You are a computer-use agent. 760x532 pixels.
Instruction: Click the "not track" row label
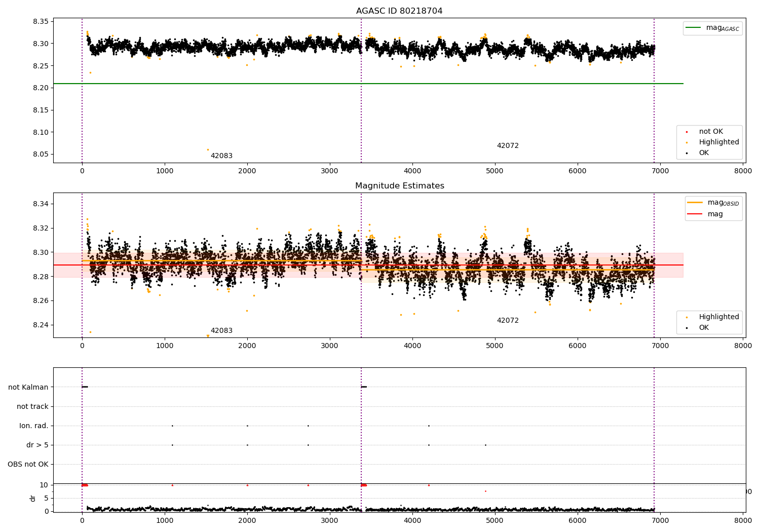click(32, 407)
